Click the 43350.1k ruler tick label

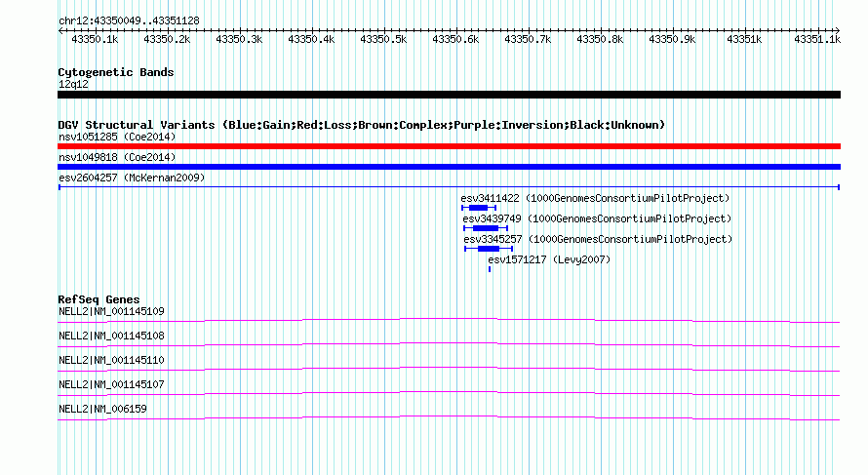95,40
